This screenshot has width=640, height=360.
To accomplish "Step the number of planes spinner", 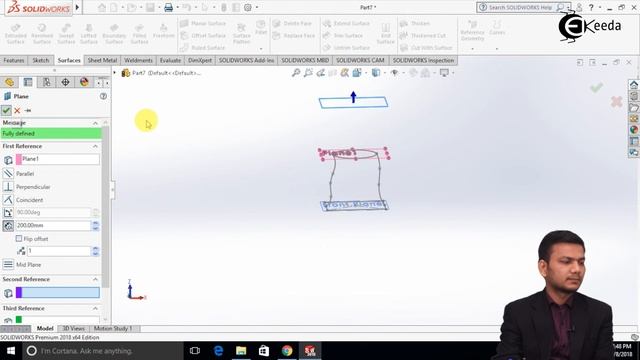I will tap(96, 251).
